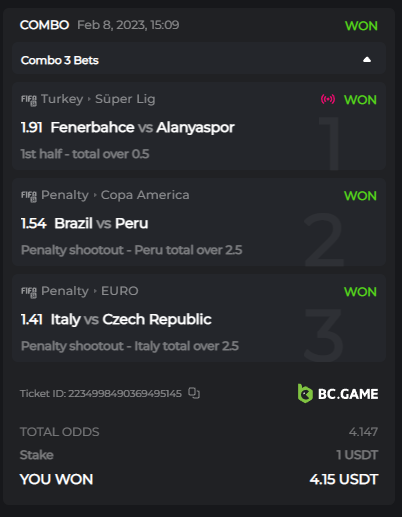The image size is (402, 517).
Task: Select the Copa America league label
Action: (145, 195)
